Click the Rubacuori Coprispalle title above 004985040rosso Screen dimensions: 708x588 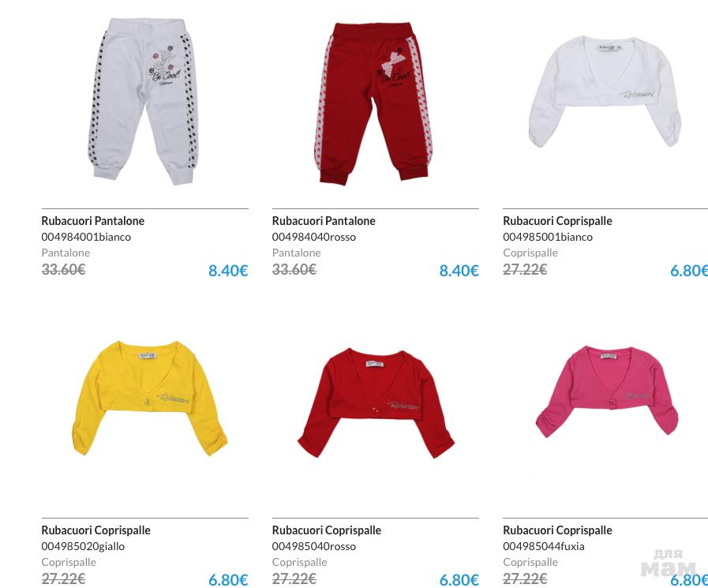click(x=327, y=530)
